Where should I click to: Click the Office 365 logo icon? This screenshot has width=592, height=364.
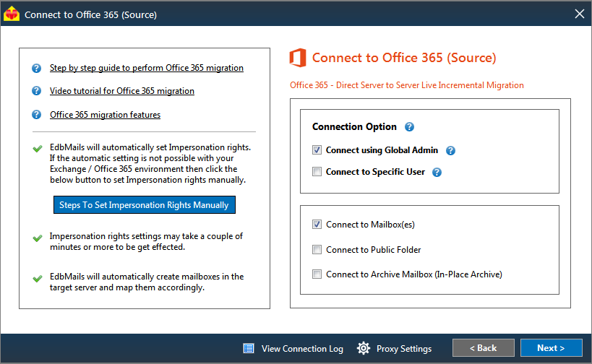coord(298,58)
